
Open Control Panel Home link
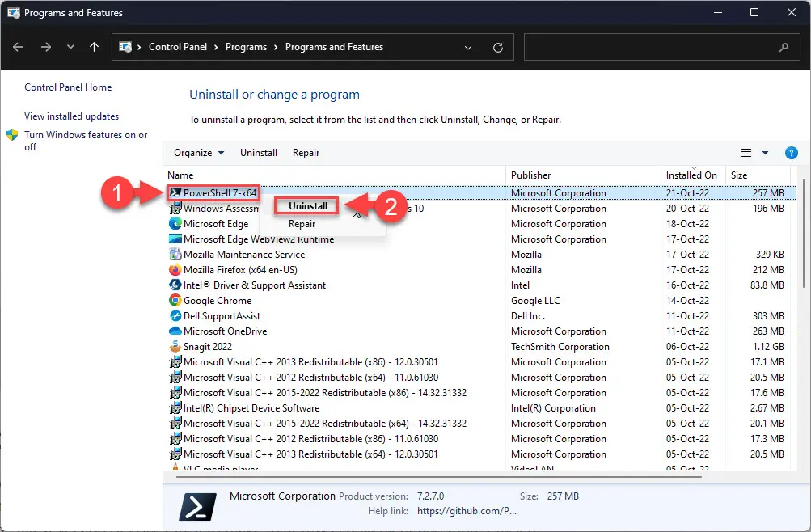pyautogui.click(x=68, y=87)
